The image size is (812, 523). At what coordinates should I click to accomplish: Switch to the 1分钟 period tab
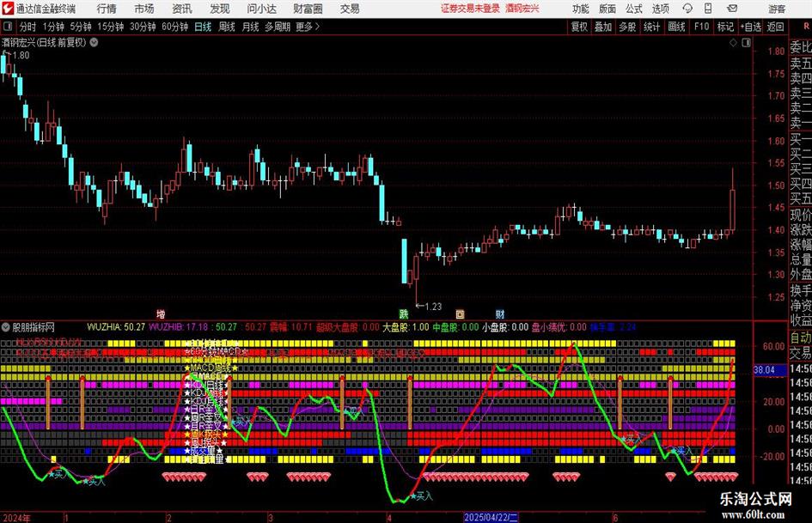pyautogui.click(x=53, y=27)
